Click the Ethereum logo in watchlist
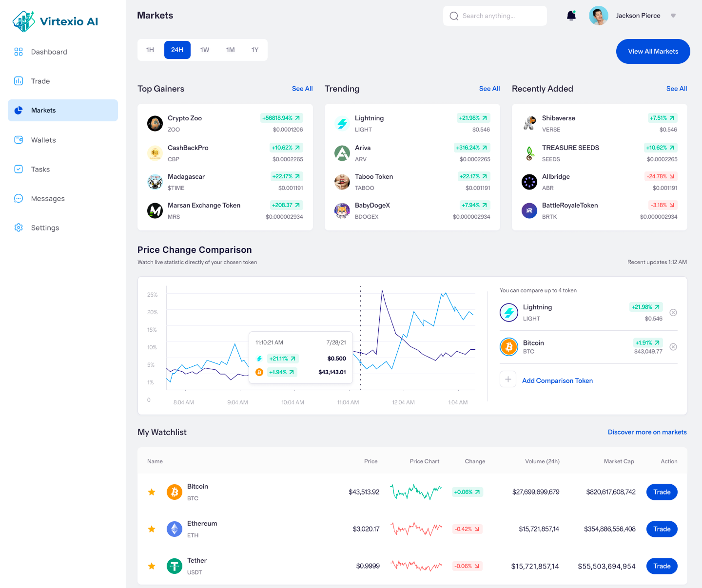The width and height of the screenshot is (702, 588). pyautogui.click(x=175, y=529)
